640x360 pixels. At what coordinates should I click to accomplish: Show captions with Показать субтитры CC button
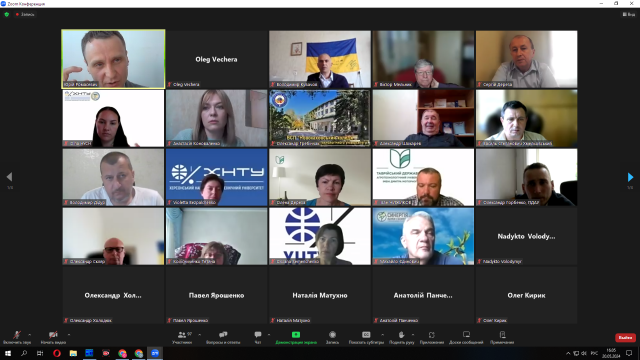pos(366,337)
